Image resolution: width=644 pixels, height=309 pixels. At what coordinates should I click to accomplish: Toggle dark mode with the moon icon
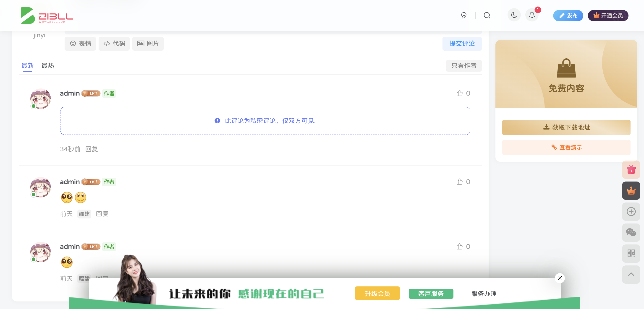point(514,15)
